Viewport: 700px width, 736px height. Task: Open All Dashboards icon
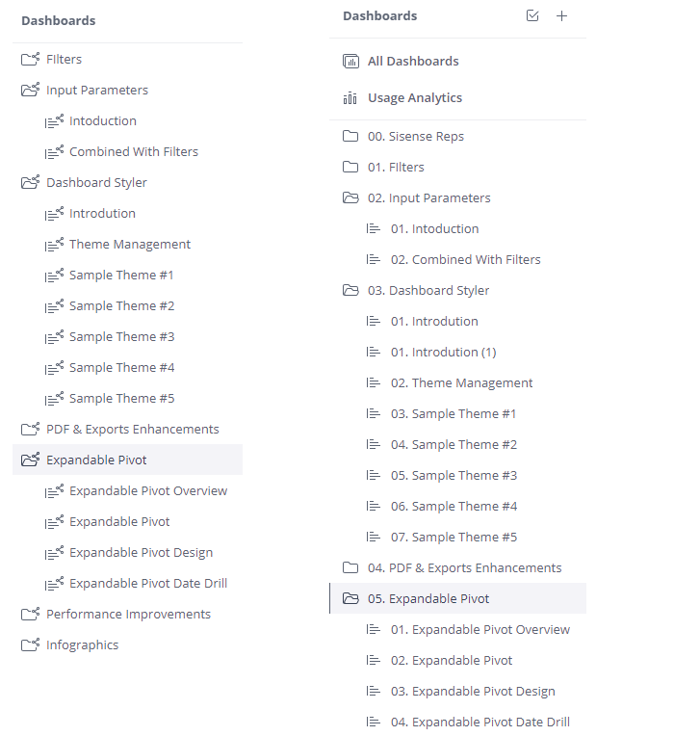coord(350,61)
